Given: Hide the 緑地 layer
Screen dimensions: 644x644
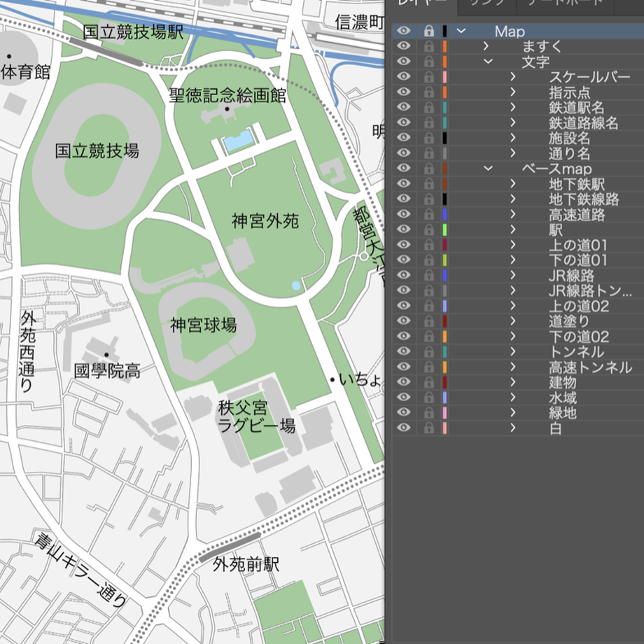Looking at the screenshot, I should coord(404,412).
